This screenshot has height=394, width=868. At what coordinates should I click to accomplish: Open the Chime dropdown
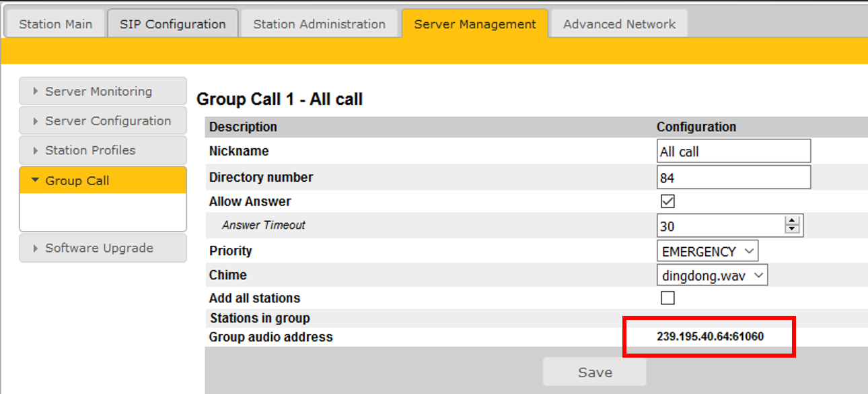pyautogui.click(x=712, y=275)
